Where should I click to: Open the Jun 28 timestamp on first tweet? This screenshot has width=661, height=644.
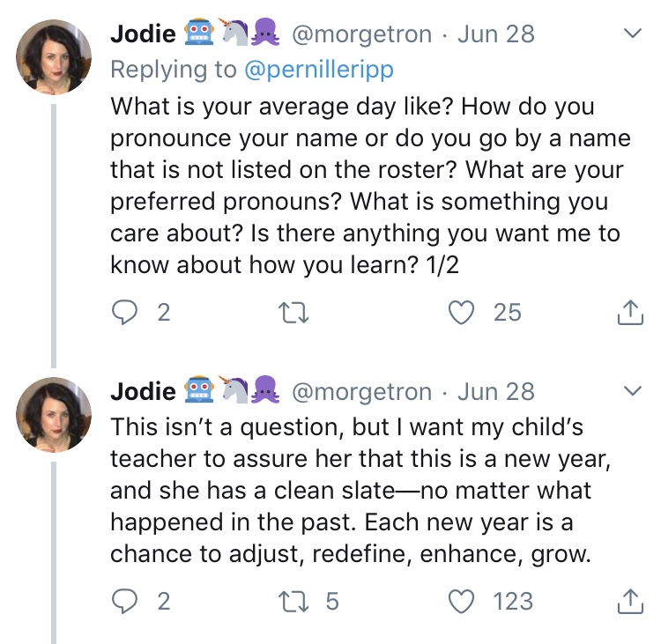[496, 34]
